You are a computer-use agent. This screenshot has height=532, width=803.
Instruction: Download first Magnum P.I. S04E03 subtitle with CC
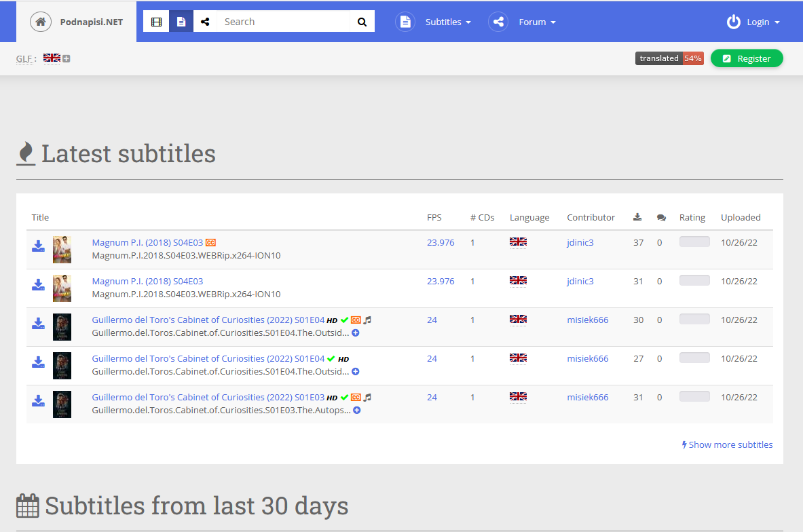tap(39, 246)
